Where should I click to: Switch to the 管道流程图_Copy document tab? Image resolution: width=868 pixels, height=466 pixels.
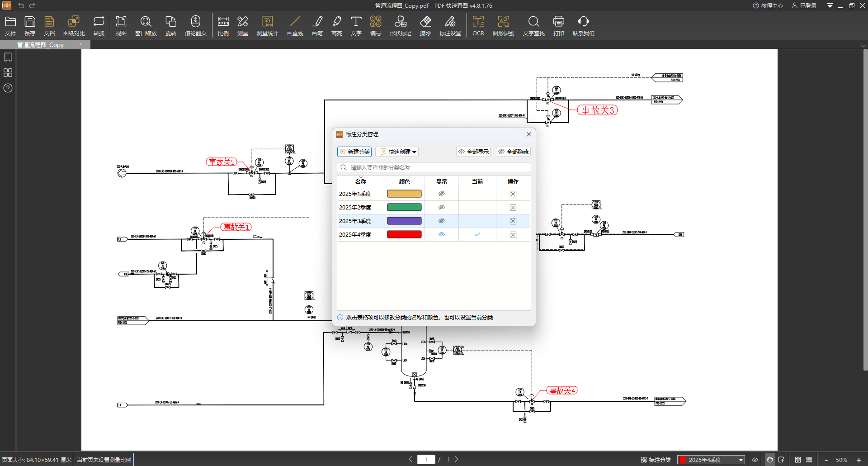pyautogui.click(x=41, y=45)
